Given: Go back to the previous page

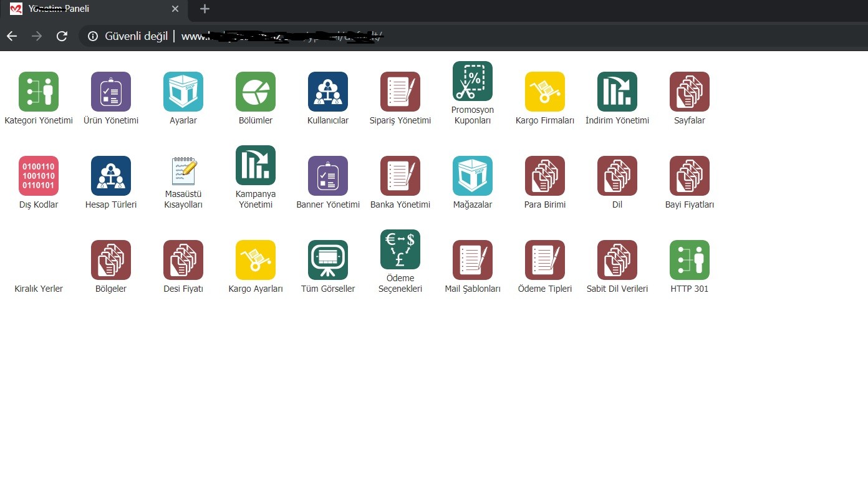Looking at the screenshot, I should 12,36.
